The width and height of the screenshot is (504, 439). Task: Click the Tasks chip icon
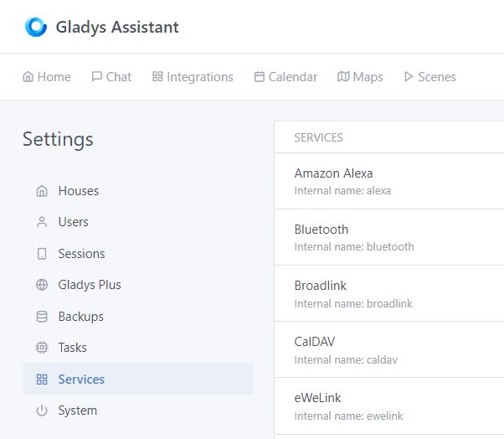[42, 348]
